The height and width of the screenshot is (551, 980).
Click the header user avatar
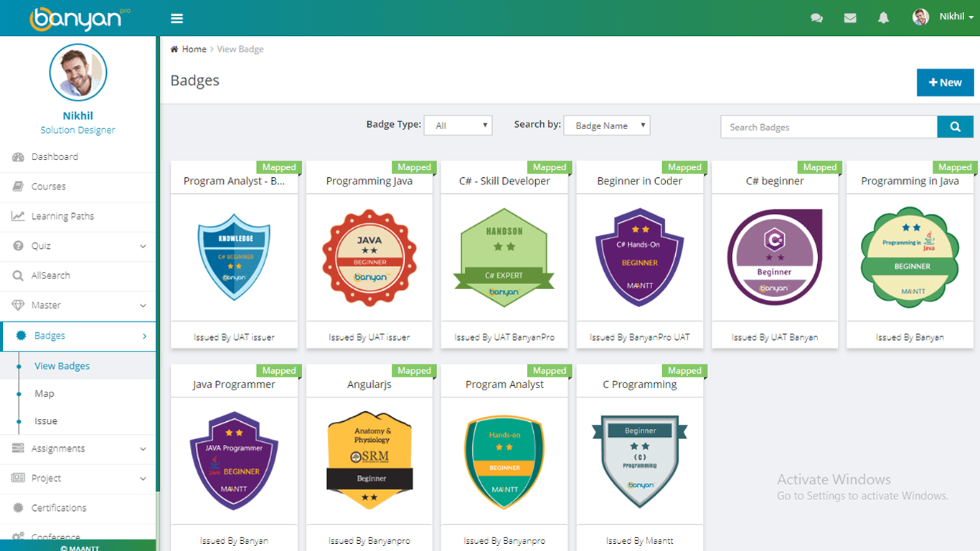tap(920, 17)
